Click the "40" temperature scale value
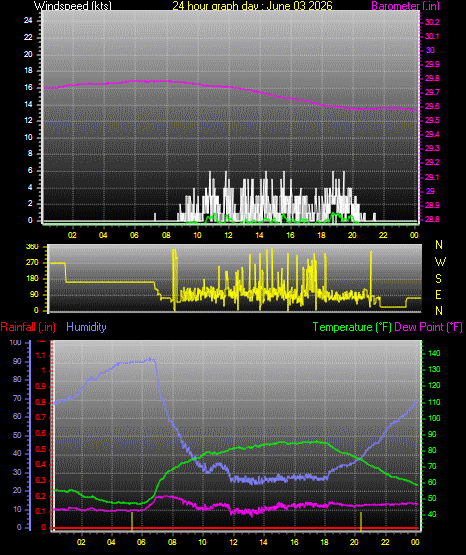Screen dimensions: 466x555 click(x=432, y=514)
